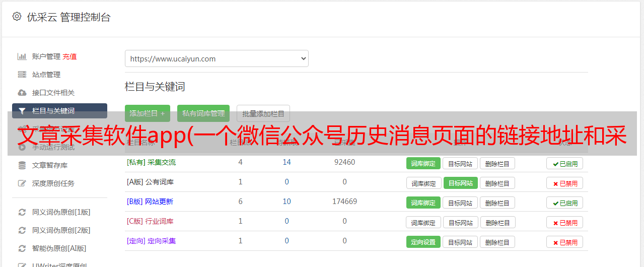644x267 pixels.
Task: Click the cloud upload icon for 接口文件相关
Action: [22, 93]
